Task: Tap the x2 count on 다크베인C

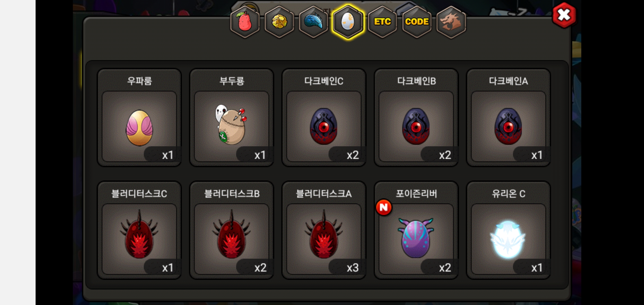Action: pos(353,155)
